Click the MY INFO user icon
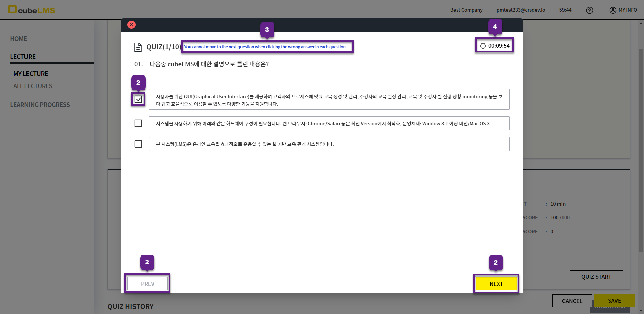 (x=613, y=10)
